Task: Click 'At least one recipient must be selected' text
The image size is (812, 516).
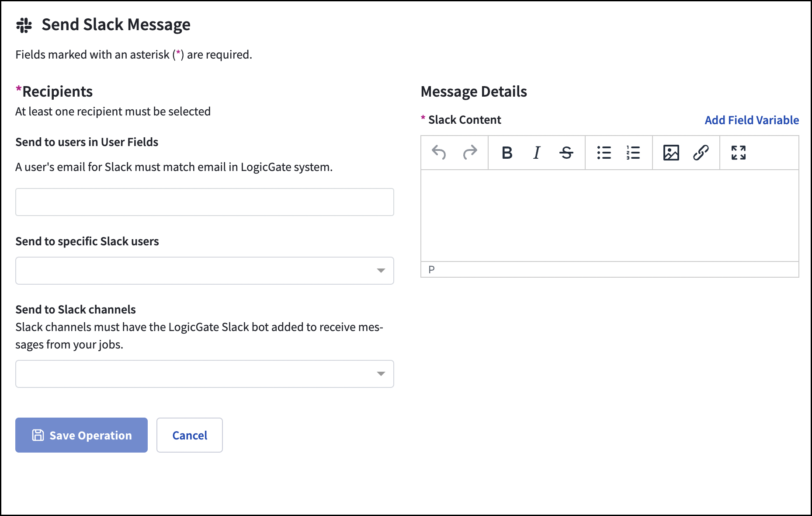Action: point(113,112)
